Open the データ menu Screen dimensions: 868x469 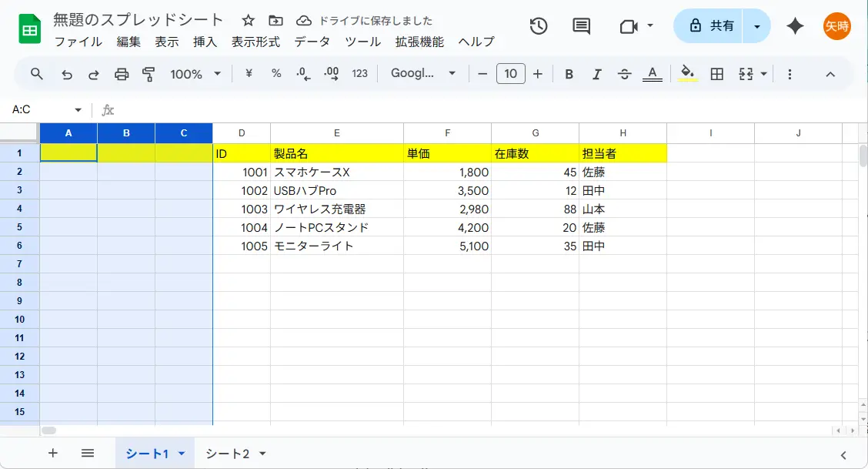(x=312, y=42)
